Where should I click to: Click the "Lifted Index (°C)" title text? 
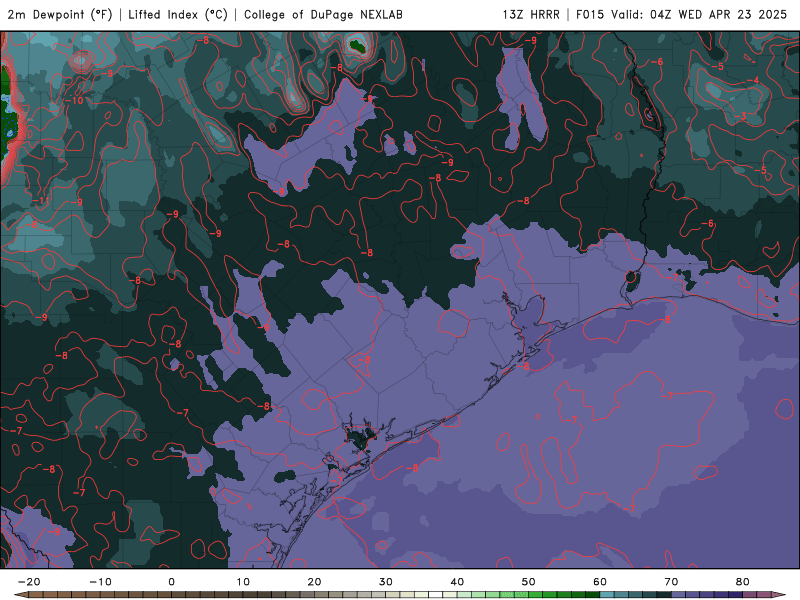click(178, 15)
